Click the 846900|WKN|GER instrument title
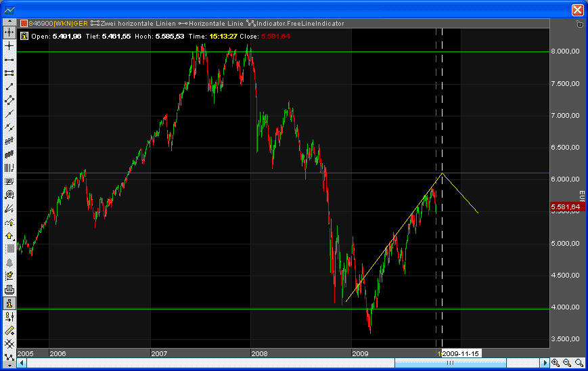This screenshot has width=588, height=371. click(58, 23)
